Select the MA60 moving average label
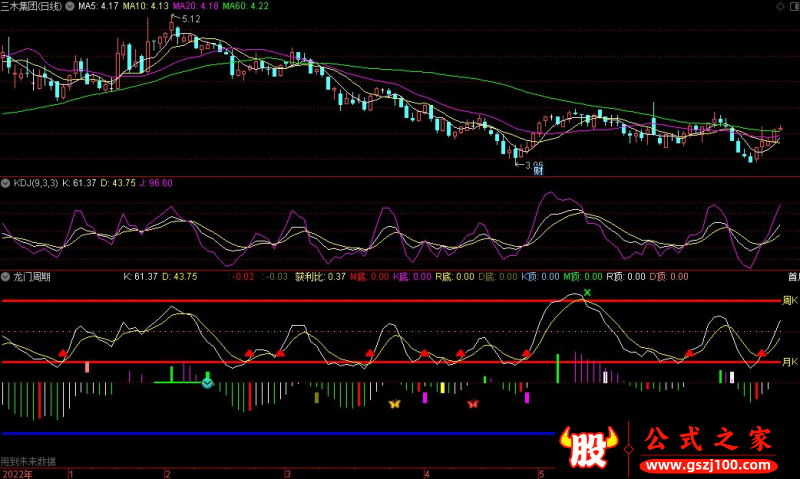 click(244, 6)
